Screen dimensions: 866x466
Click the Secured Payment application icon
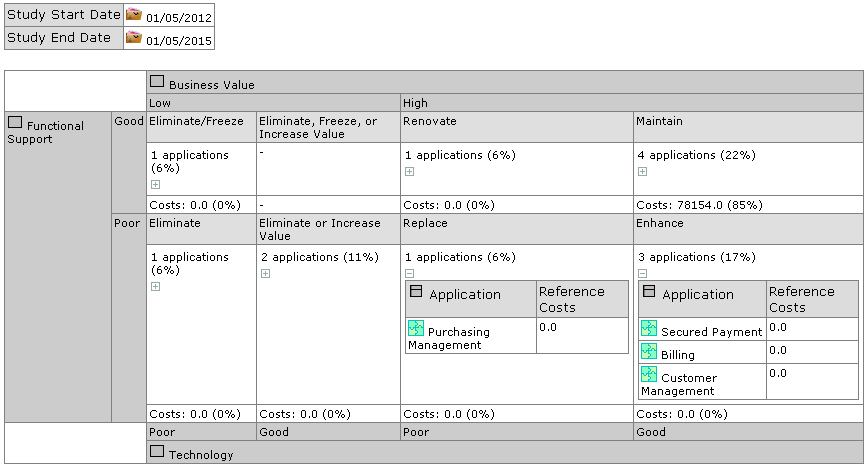click(x=649, y=328)
